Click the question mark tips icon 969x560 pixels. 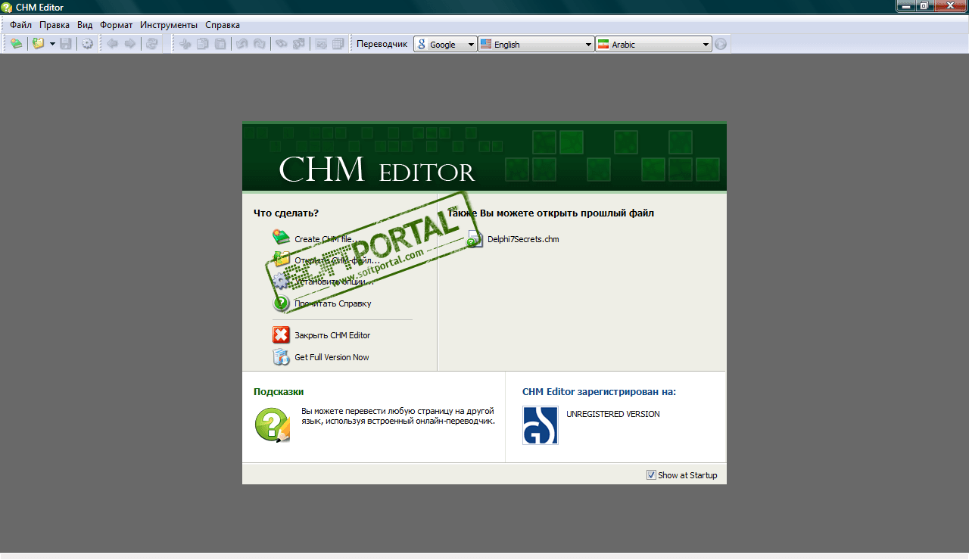point(273,425)
